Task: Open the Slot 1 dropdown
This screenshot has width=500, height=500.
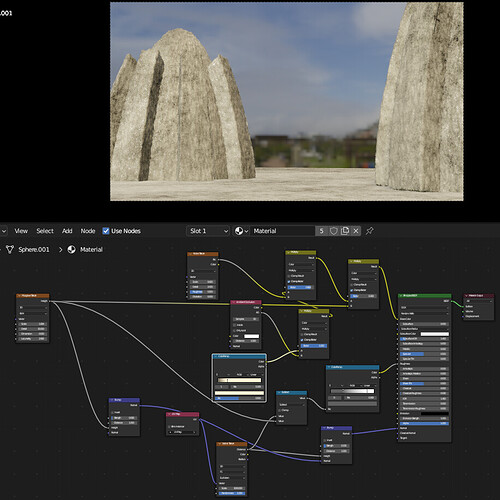Action: point(208,231)
